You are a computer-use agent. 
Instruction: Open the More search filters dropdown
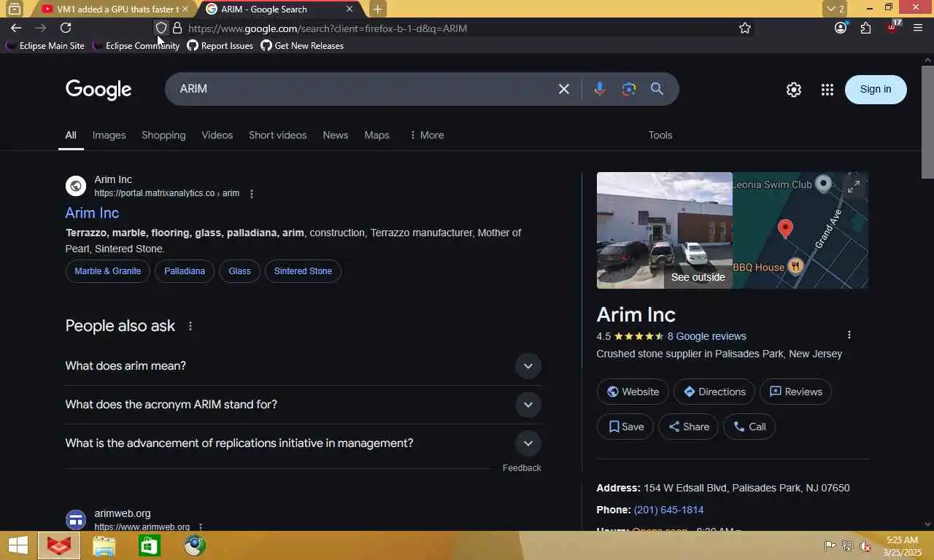tap(427, 135)
